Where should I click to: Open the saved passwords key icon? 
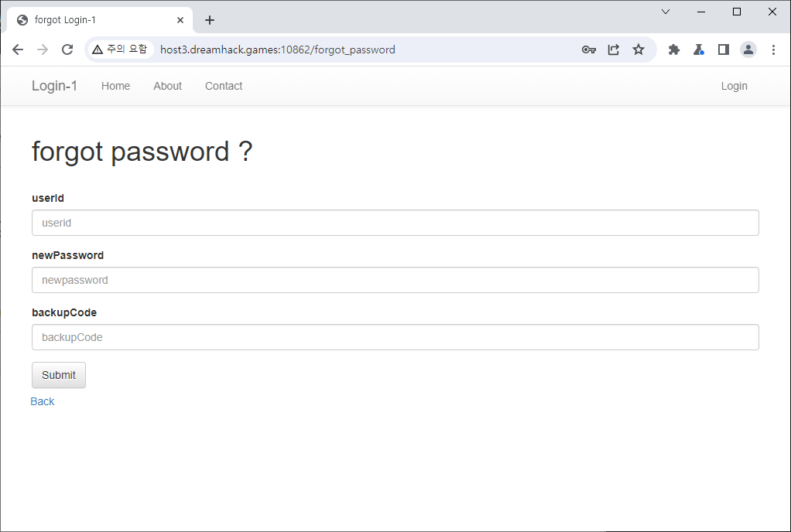(589, 49)
